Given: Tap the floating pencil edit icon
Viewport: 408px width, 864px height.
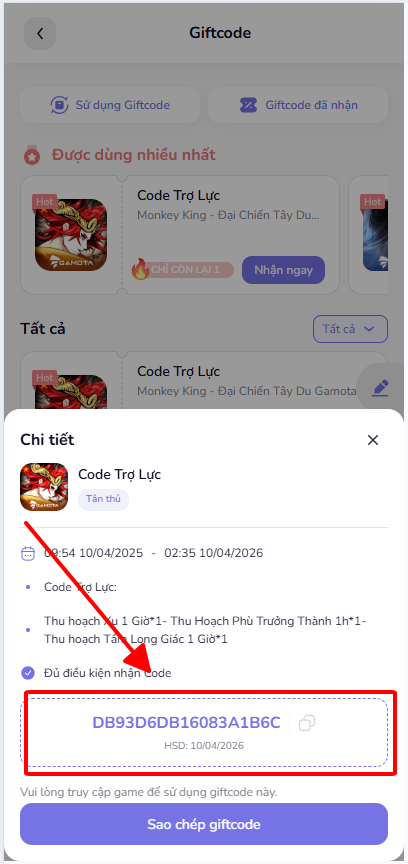Looking at the screenshot, I should click(x=380, y=388).
